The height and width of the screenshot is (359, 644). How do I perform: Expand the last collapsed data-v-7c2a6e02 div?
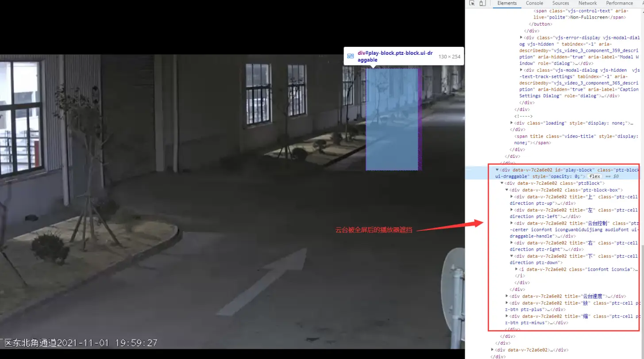[x=493, y=350]
